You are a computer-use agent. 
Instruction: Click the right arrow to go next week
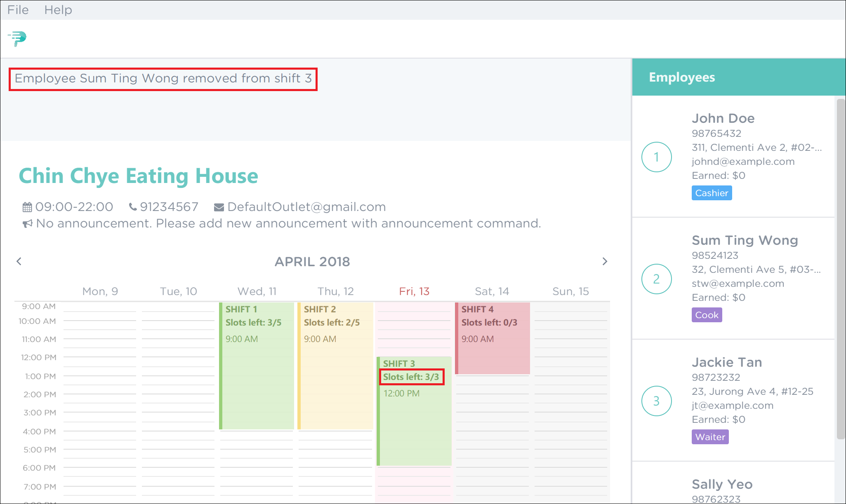(x=605, y=261)
